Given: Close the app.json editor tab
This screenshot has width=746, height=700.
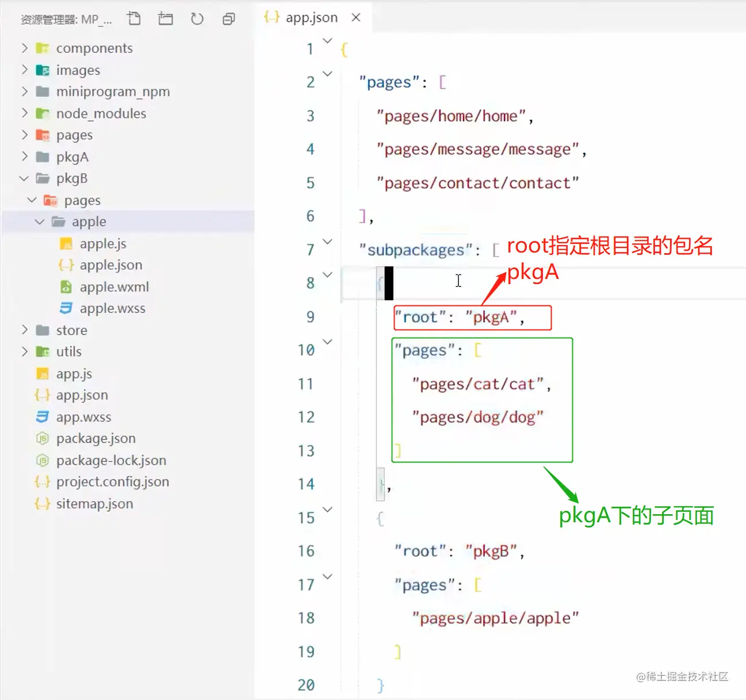Looking at the screenshot, I should click(x=356, y=17).
